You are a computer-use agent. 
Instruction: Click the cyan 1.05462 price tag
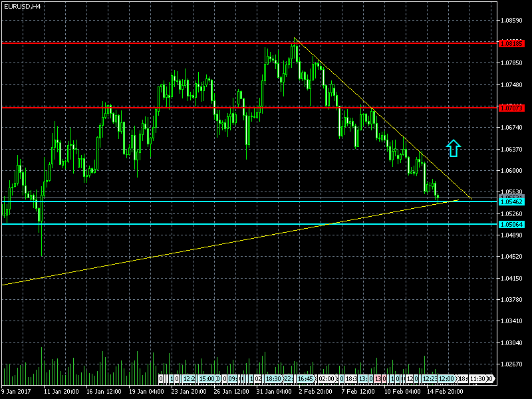(511, 202)
